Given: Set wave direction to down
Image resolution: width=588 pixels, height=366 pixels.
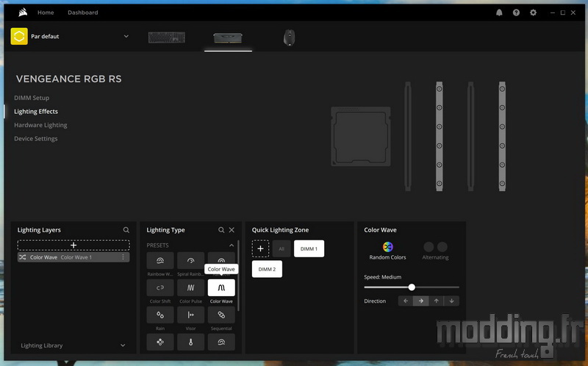Looking at the screenshot, I should pyautogui.click(x=451, y=301).
